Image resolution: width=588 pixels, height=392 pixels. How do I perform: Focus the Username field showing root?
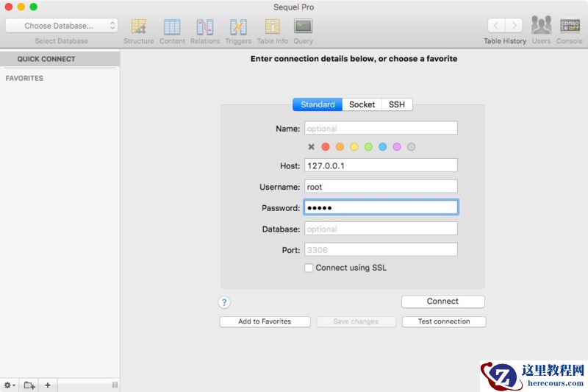coord(381,186)
